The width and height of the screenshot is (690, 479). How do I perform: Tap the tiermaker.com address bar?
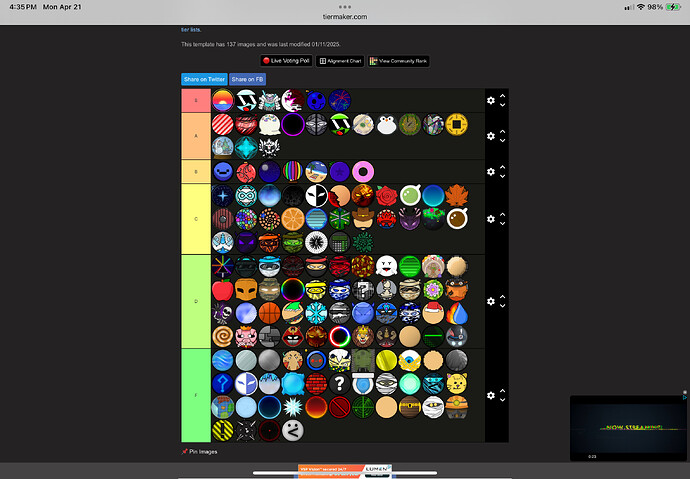(x=345, y=17)
